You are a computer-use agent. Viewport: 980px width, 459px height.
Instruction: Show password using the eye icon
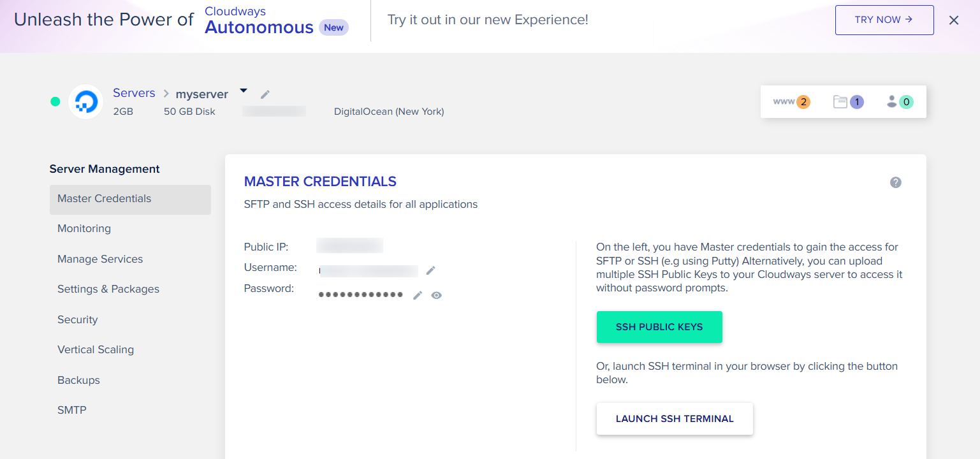coord(436,295)
